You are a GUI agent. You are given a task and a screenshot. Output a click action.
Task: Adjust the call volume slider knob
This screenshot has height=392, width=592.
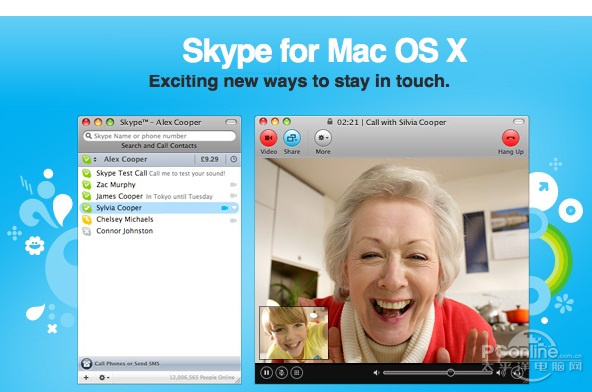point(450,373)
